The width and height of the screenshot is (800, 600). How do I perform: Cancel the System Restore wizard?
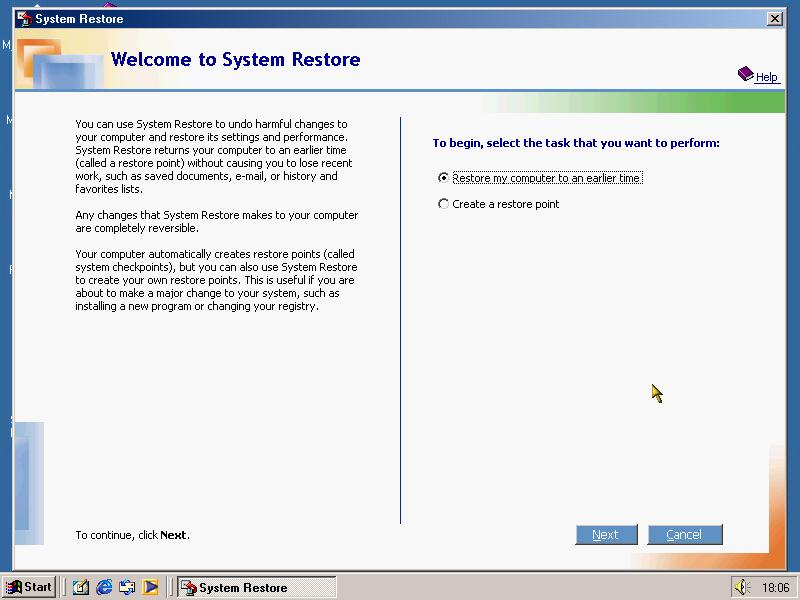click(684, 535)
